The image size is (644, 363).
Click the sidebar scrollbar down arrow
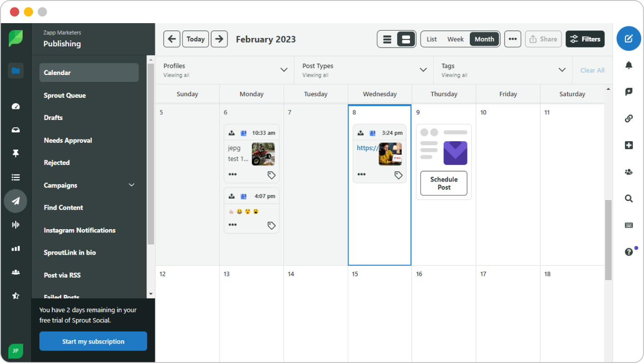[x=151, y=294]
